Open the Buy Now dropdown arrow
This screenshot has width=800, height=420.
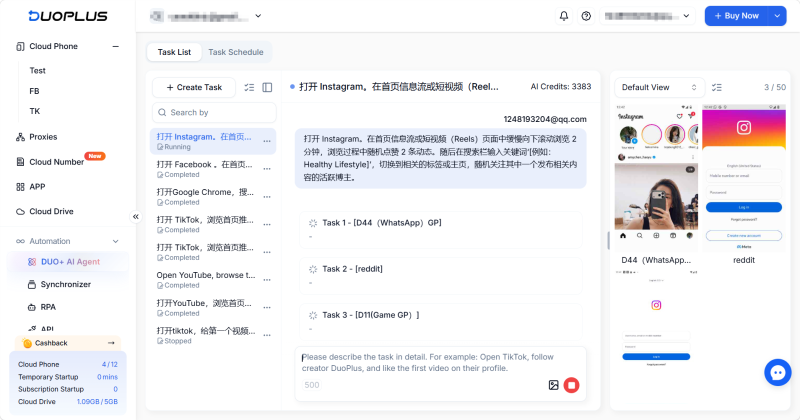click(777, 16)
